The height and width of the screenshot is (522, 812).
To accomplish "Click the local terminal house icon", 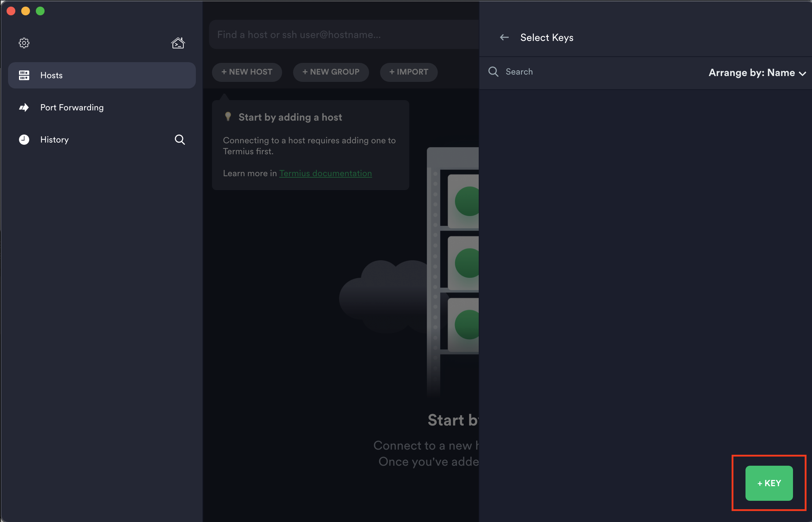I will 178,43.
